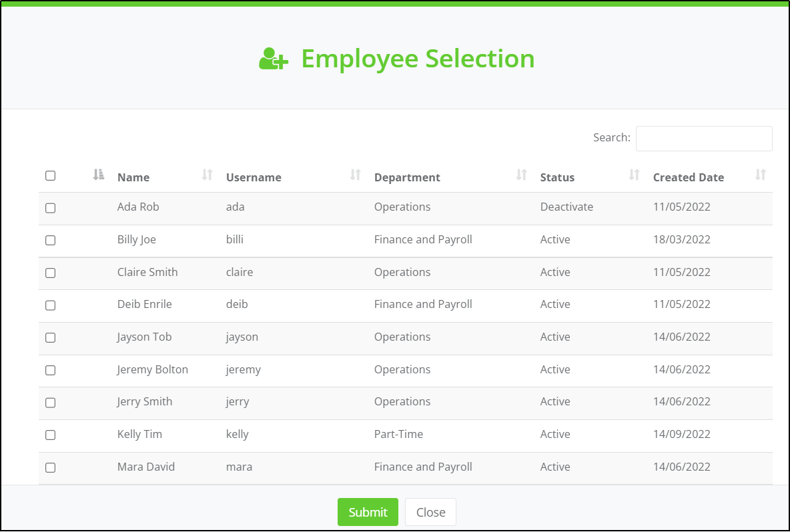Click the name Kelly Tim
This screenshot has width=790, height=532.
139,434
